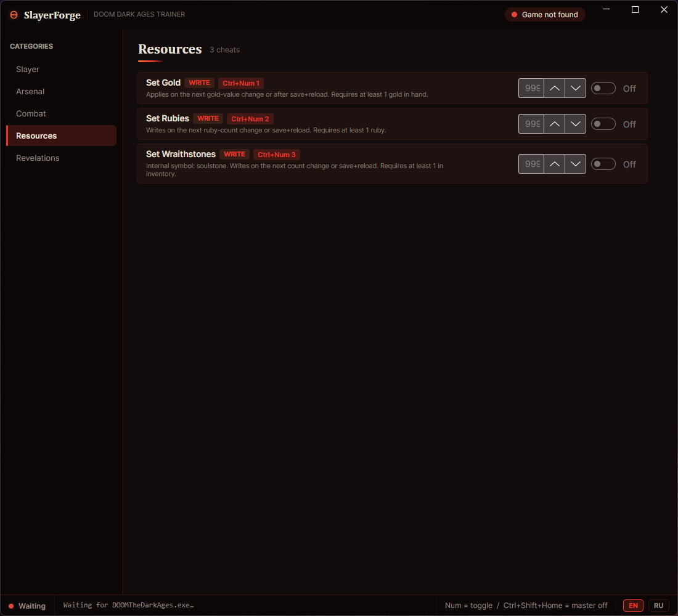Click the '3 cheats' count label
This screenshot has height=616, width=678.
click(224, 50)
